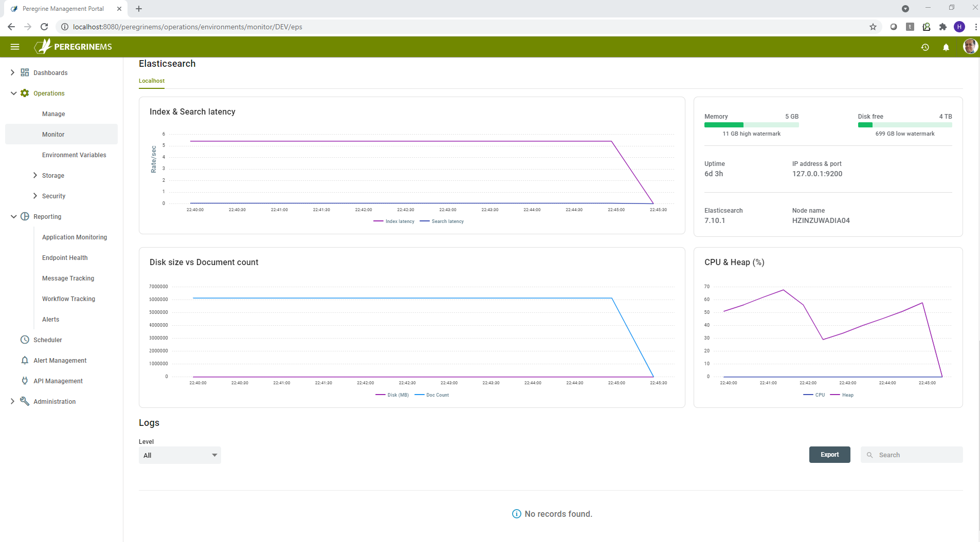Viewport: 980px width, 542px height.
Task: Open the history clock icon in header
Action: [925, 47]
